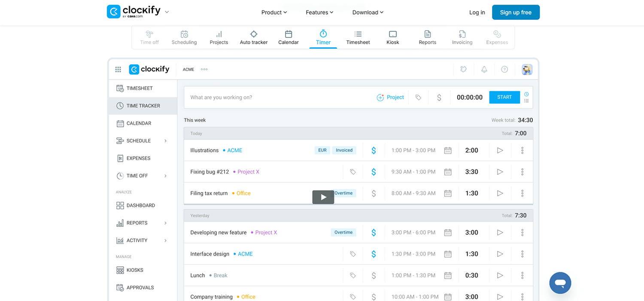Screen dimensions: 644x301
Task: Click the Log in link
Action: tap(477, 12)
